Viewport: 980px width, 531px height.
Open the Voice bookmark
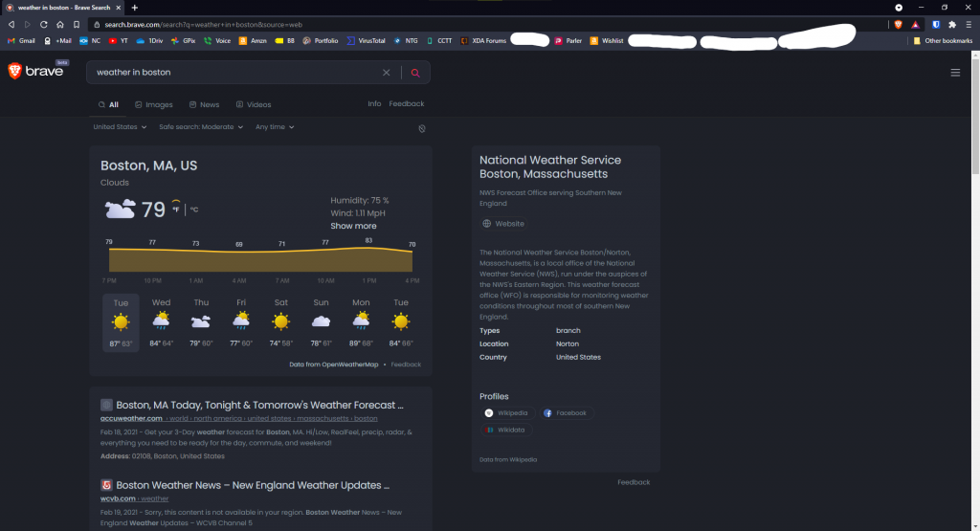click(217, 40)
